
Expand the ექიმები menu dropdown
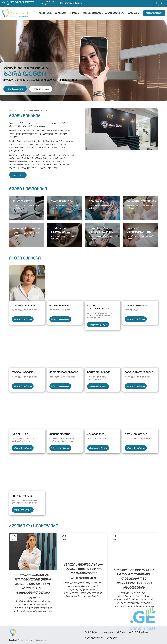pyautogui.click(x=75, y=13)
